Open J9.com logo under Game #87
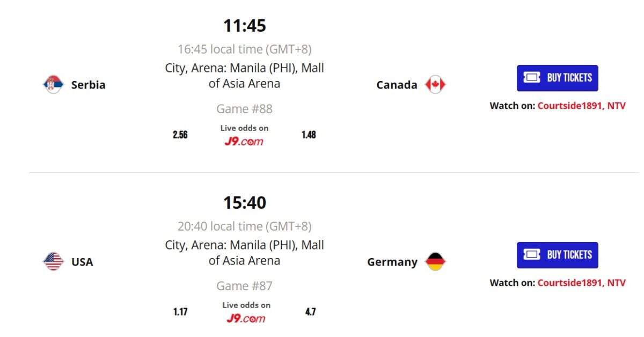This screenshot has height=337, width=644. pos(246,319)
